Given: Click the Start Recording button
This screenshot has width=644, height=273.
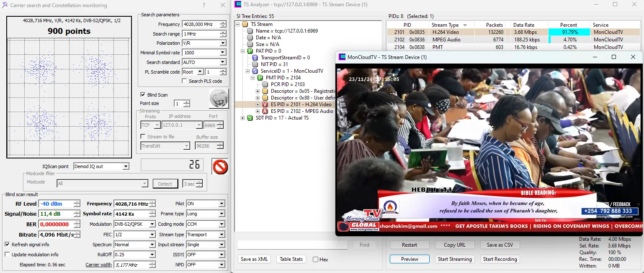Looking at the screenshot, I should pyautogui.click(x=500, y=259).
